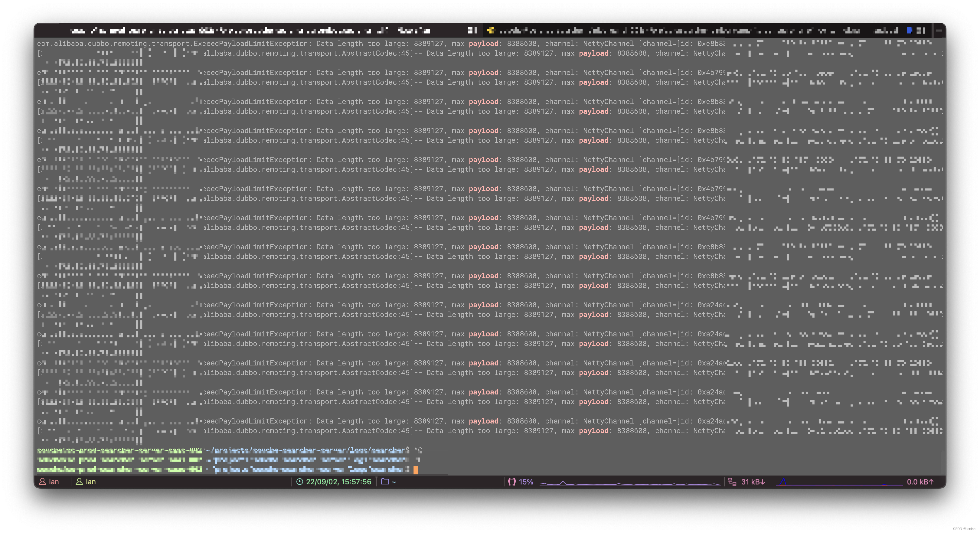The height and width of the screenshot is (533, 980).
Task: Click the shortcut badge on first tab
Action: tap(472, 30)
